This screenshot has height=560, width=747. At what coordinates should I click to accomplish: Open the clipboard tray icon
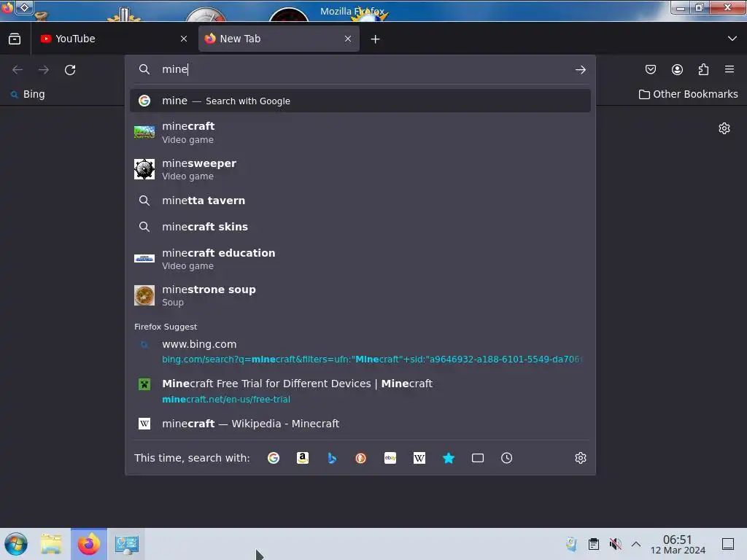594,544
